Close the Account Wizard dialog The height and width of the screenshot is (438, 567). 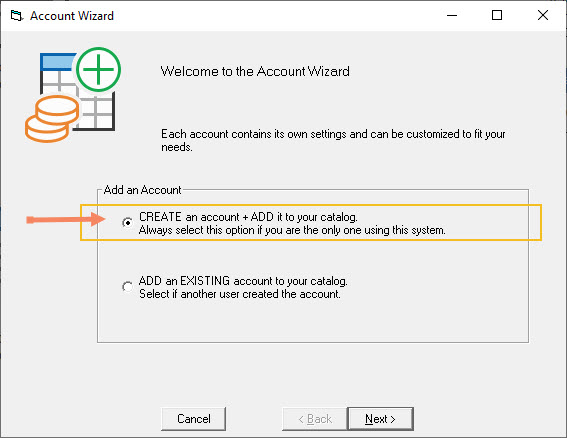pyautogui.click(x=542, y=16)
